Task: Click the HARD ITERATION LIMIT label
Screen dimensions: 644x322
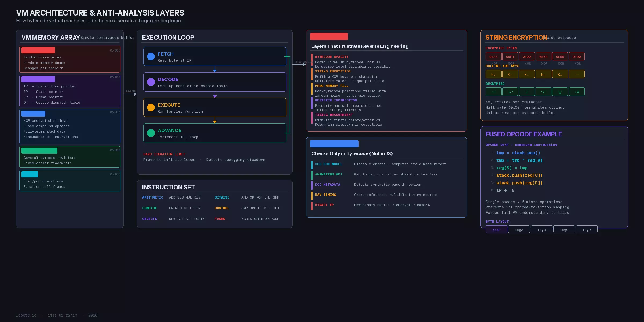Action: [x=164, y=154]
